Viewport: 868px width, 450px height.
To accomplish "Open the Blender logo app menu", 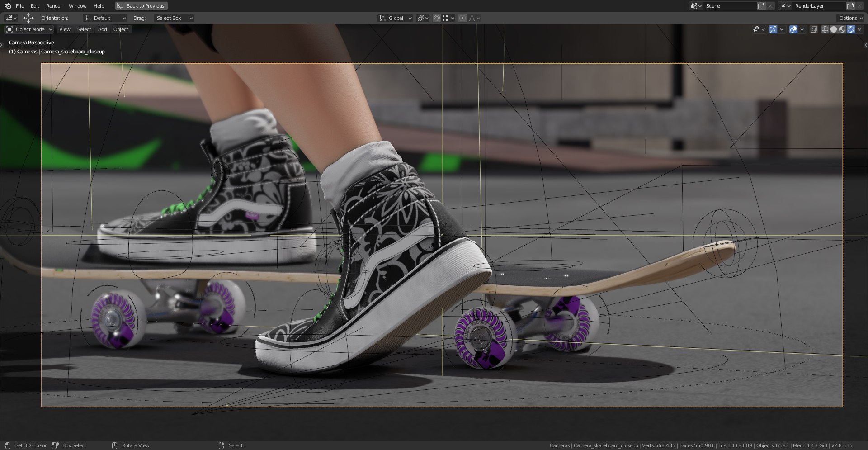I will [x=8, y=6].
